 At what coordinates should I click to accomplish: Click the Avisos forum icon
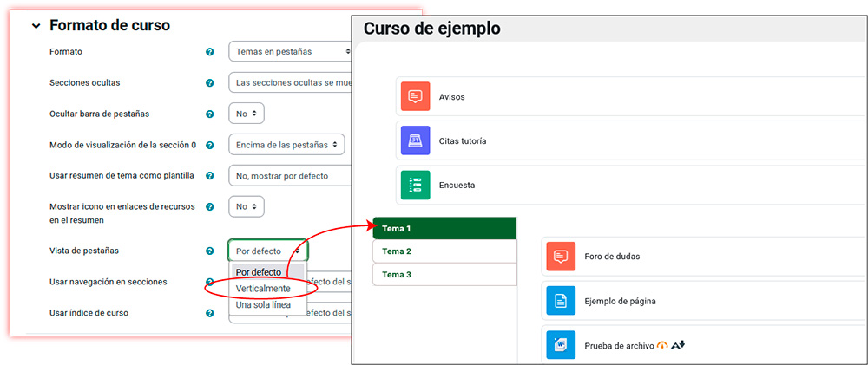coord(415,97)
